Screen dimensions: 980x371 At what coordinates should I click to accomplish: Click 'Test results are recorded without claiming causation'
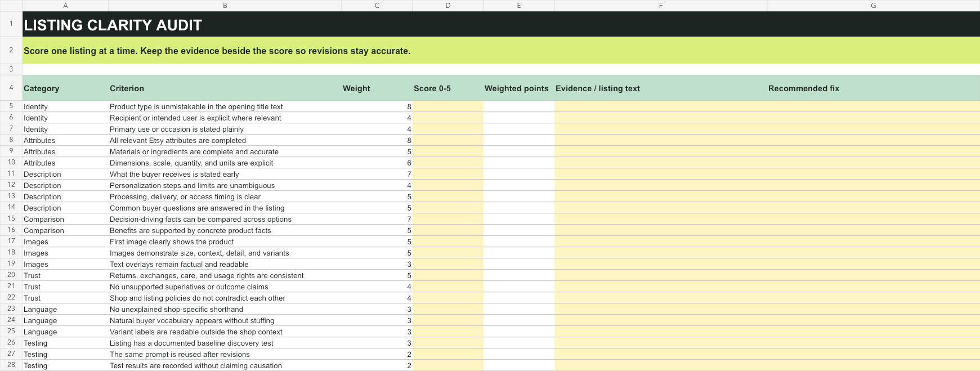(x=196, y=365)
